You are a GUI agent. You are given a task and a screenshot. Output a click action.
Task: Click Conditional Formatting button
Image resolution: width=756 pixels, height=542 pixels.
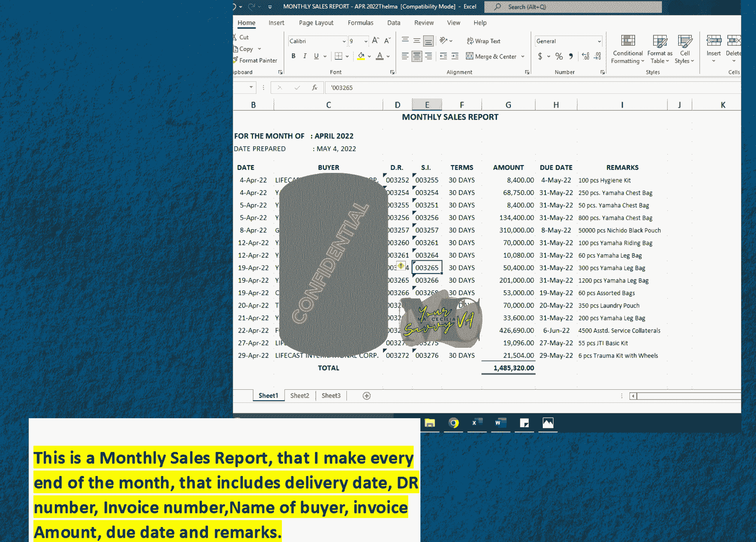coord(627,49)
